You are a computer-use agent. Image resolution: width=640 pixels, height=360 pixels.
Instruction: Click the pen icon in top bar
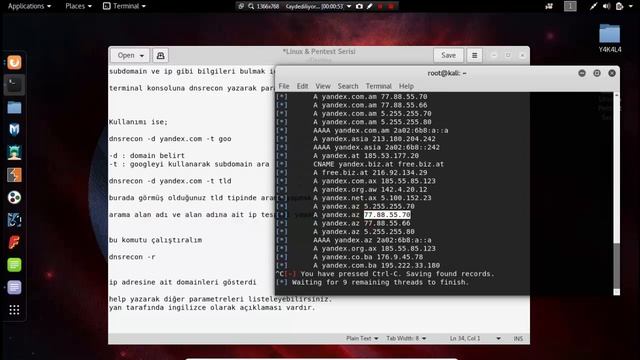click(593, 6)
